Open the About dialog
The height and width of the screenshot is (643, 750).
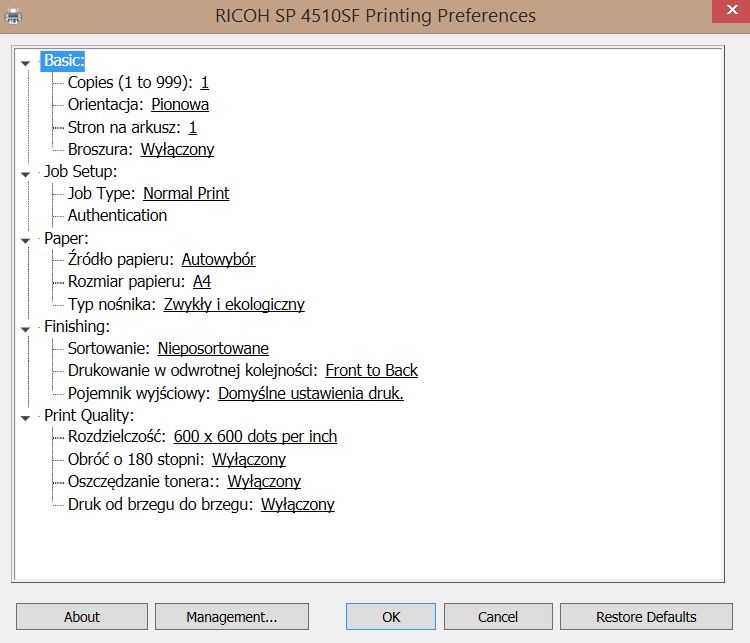point(82,617)
